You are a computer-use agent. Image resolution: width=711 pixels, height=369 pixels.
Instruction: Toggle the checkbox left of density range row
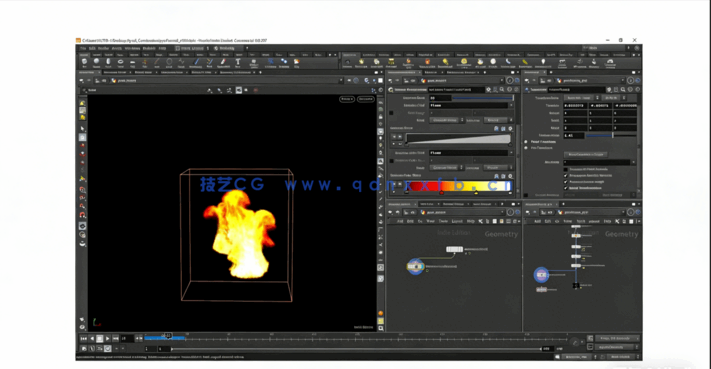click(391, 113)
